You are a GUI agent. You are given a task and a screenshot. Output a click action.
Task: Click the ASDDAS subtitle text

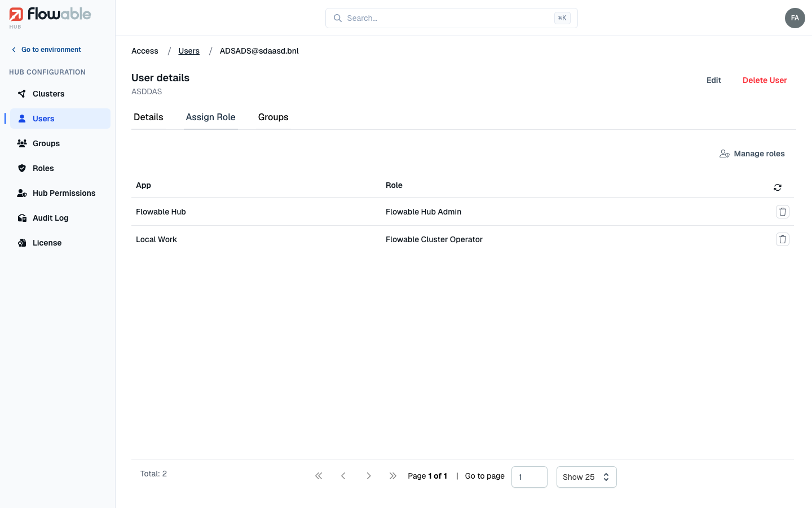tap(147, 91)
